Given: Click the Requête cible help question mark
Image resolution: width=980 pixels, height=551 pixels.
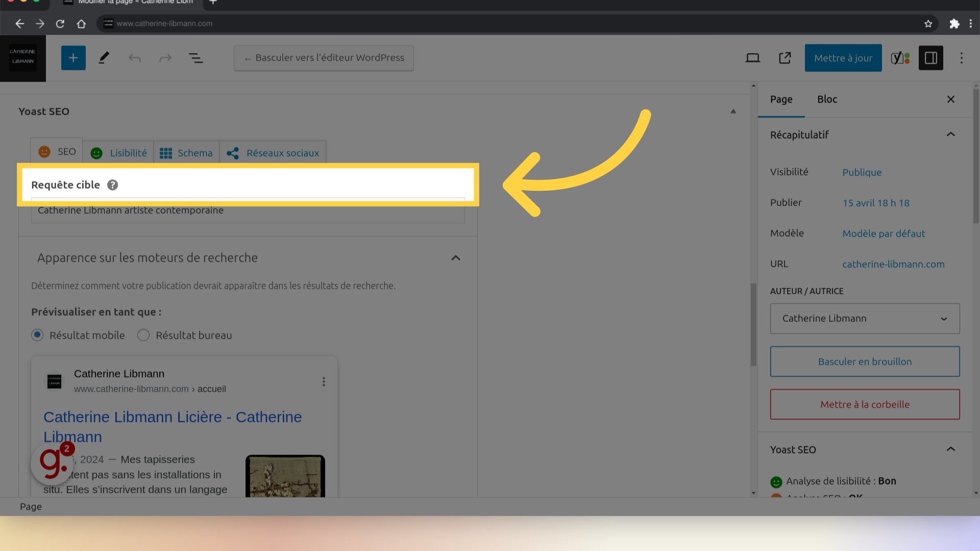Looking at the screenshot, I should coord(113,185).
